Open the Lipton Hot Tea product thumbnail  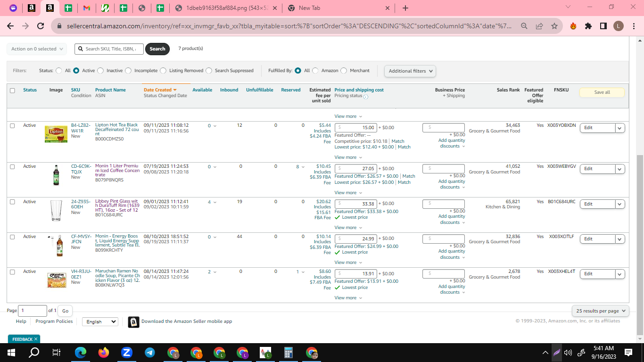click(56, 134)
